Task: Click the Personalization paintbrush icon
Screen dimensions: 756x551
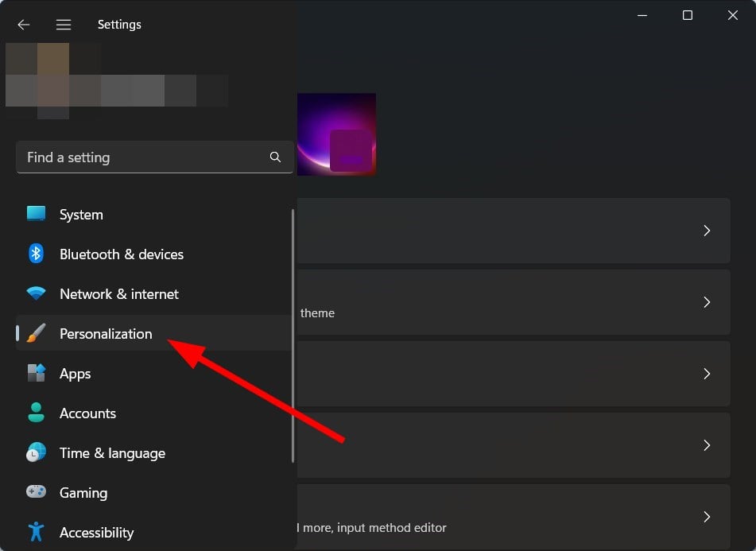Action: 36,333
